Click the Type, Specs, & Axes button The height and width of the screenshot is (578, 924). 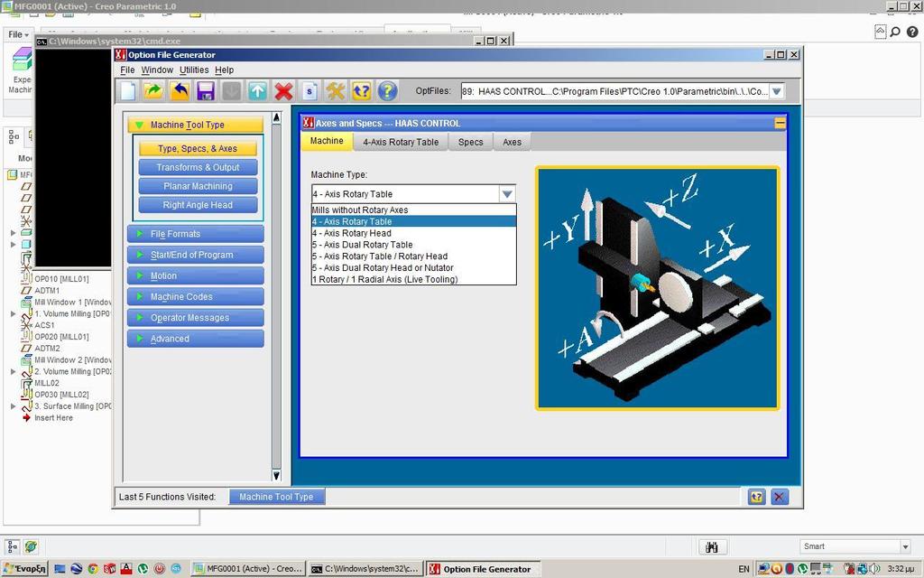[198, 149]
